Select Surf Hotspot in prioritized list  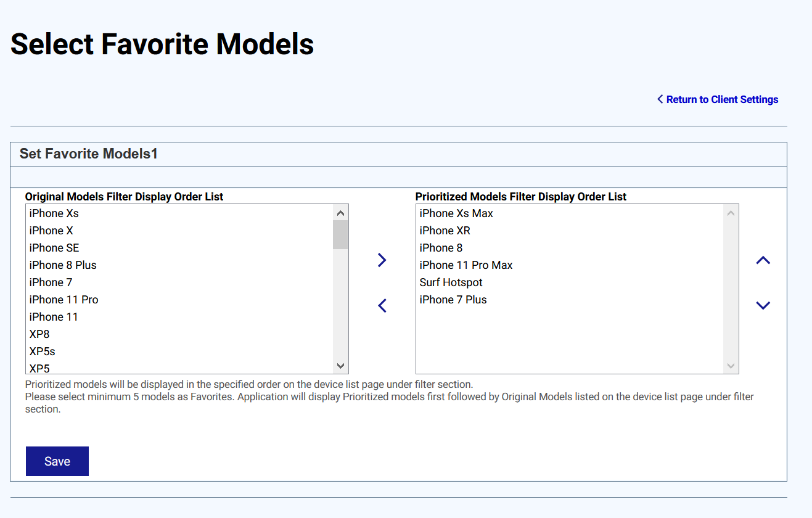451,282
